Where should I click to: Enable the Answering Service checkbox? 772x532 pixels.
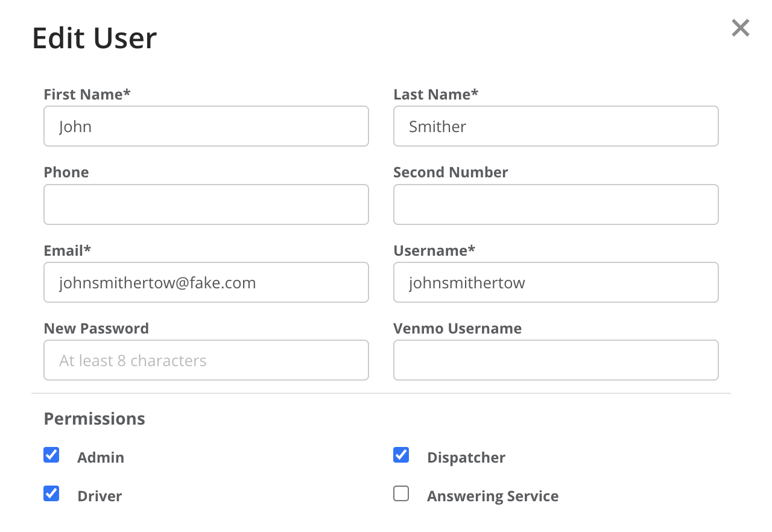click(x=401, y=493)
